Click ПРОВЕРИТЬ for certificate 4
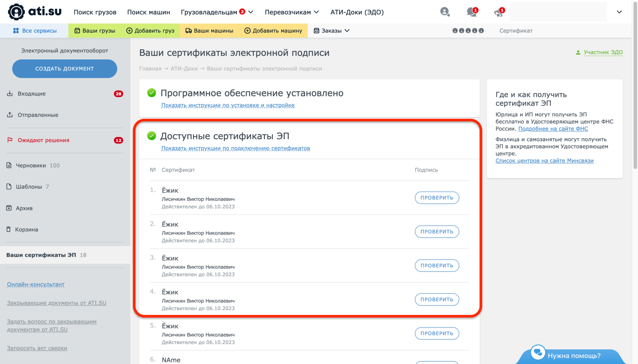 coord(437,299)
